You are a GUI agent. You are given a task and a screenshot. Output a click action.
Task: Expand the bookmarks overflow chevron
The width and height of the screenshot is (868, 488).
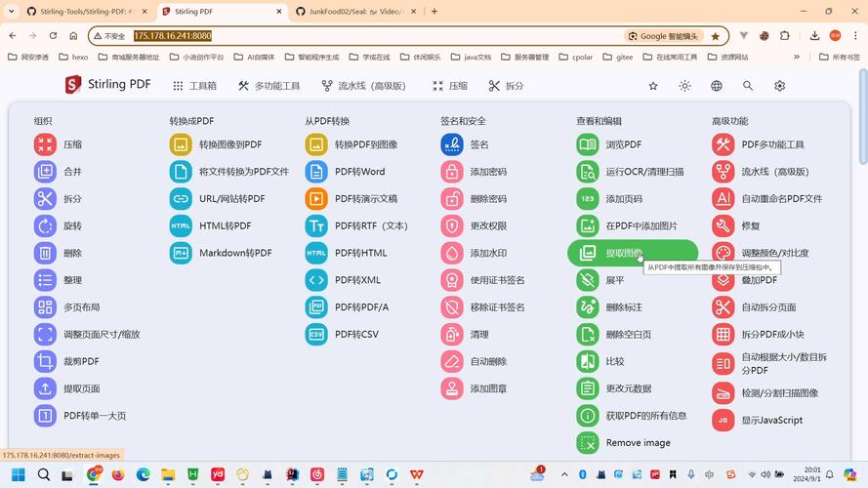tap(797, 57)
